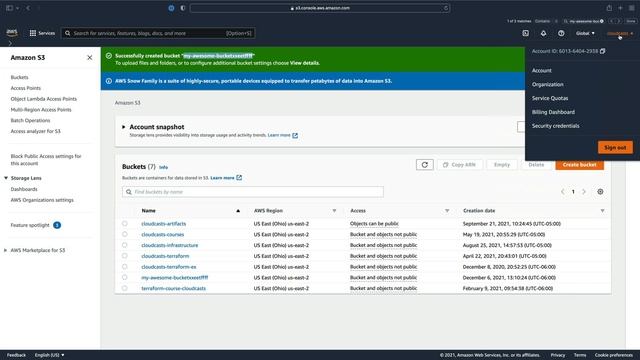The image size is (640, 360).
Task: Select the cloudcasts-infrastructure radio button
Action: tap(124, 245)
